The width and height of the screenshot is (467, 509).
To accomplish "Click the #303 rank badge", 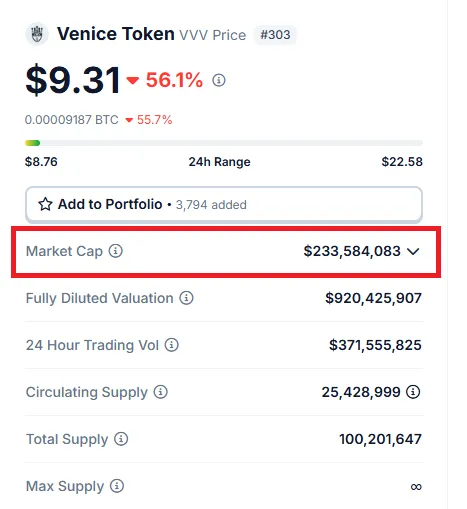I will point(275,35).
